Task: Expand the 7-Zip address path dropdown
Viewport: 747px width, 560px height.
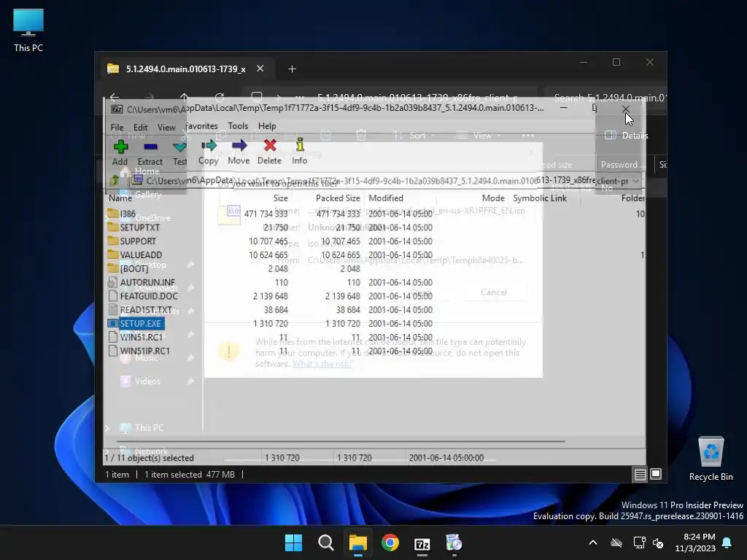Action: [x=635, y=181]
